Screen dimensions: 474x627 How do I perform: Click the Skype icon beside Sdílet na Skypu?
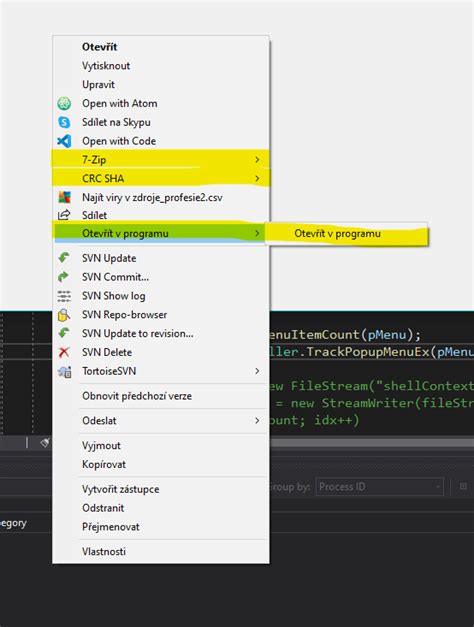pos(64,122)
